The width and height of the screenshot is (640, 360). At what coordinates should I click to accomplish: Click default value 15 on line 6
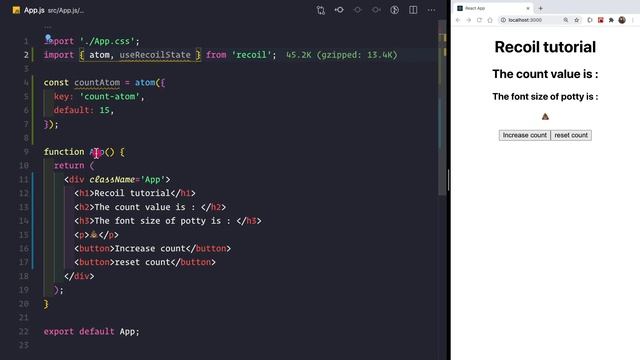(x=104, y=110)
